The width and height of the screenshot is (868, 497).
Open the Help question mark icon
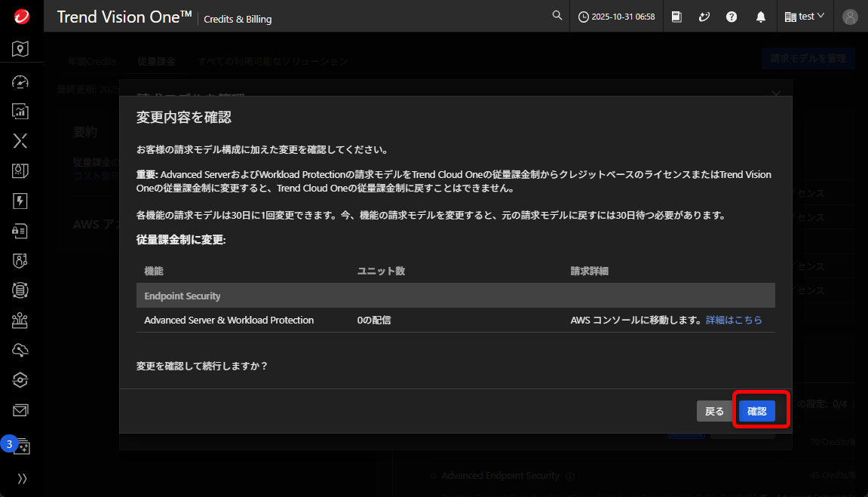point(732,16)
